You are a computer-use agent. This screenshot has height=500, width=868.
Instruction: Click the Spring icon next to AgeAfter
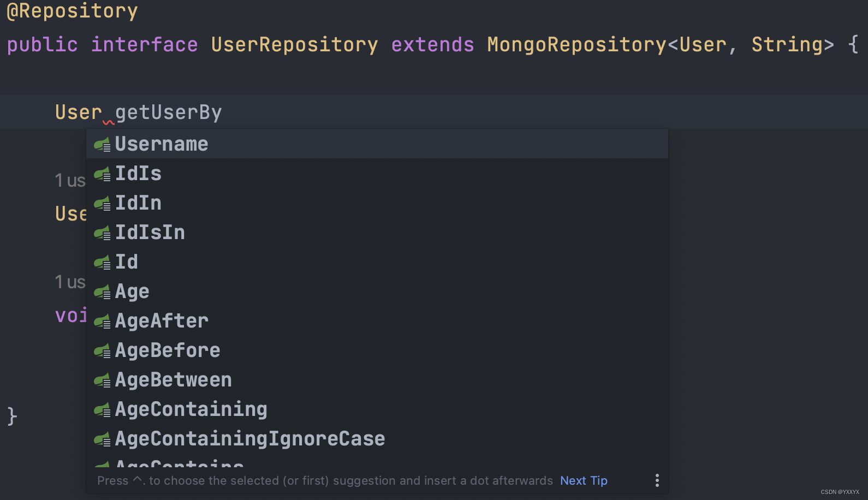click(102, 322)
